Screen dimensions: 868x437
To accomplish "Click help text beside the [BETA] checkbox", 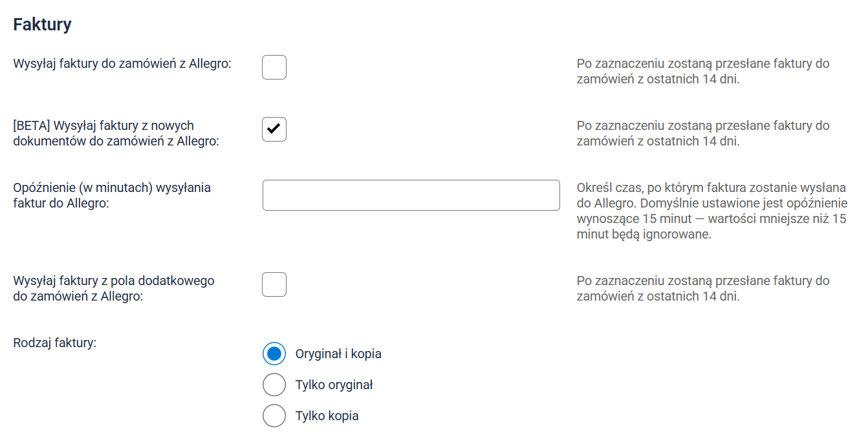I will pos(703,133).
